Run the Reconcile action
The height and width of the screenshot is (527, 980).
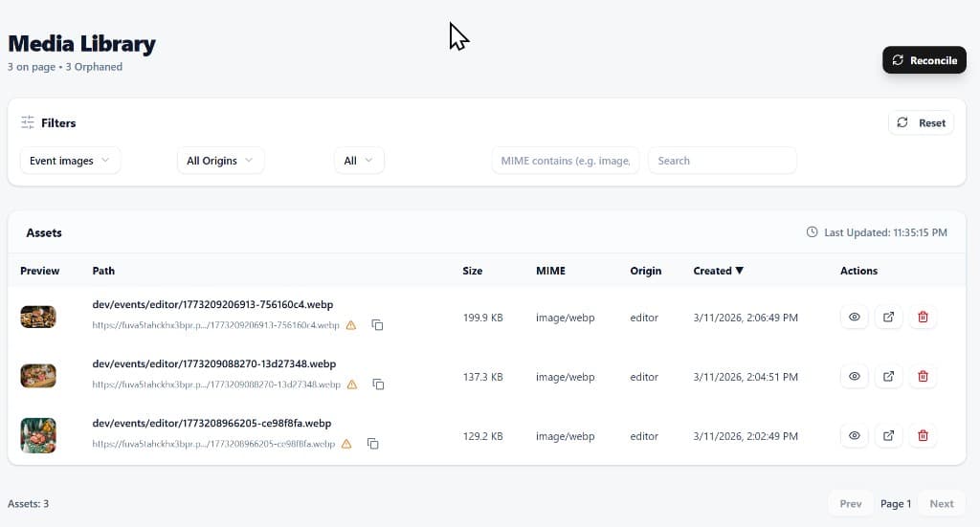coord(924,60)
